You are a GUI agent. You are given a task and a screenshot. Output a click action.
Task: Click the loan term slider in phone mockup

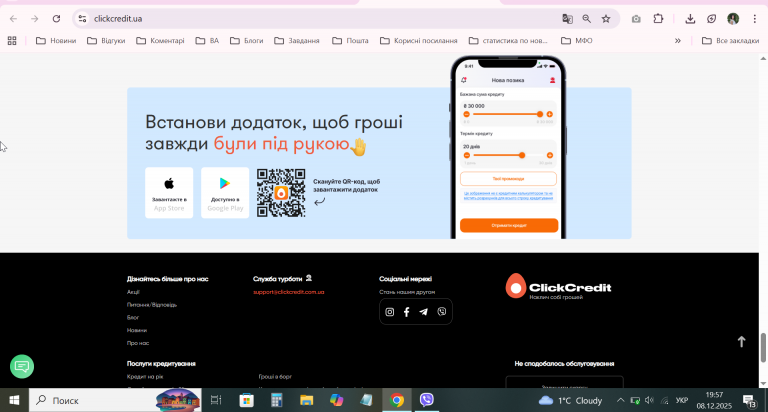pos(508,155)
